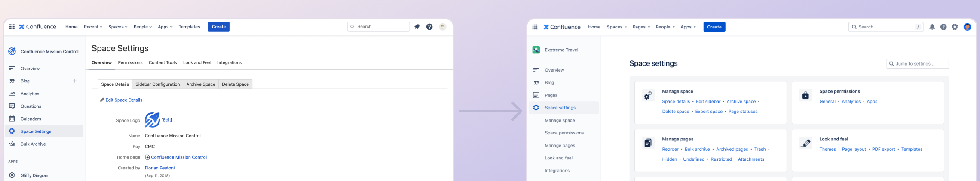
Task: Click Edit Space Details link
Action: pyautogui.click(x=124, y=100)
